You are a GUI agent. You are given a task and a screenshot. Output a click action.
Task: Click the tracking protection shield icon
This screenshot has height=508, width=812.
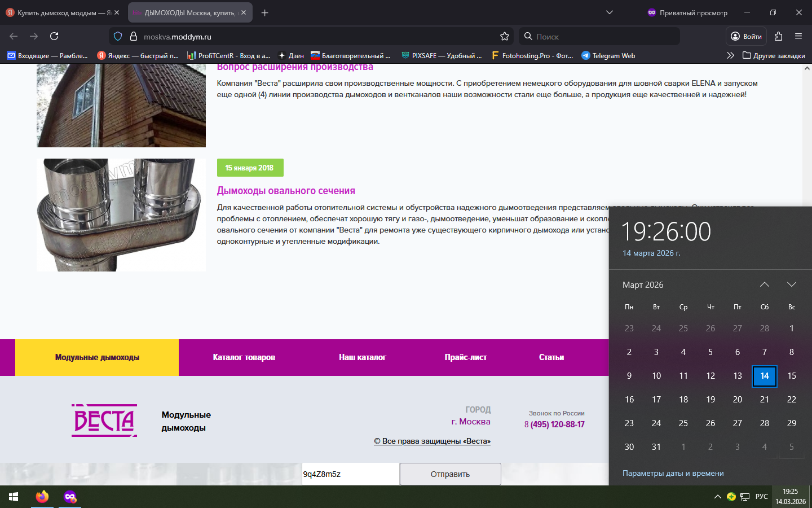click(x=118, y=36)
